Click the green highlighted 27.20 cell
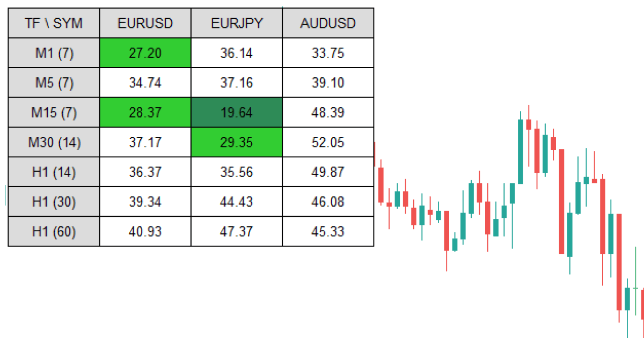Image resolution: width=644 pixels, height=338 pixels. coord(145,53)
